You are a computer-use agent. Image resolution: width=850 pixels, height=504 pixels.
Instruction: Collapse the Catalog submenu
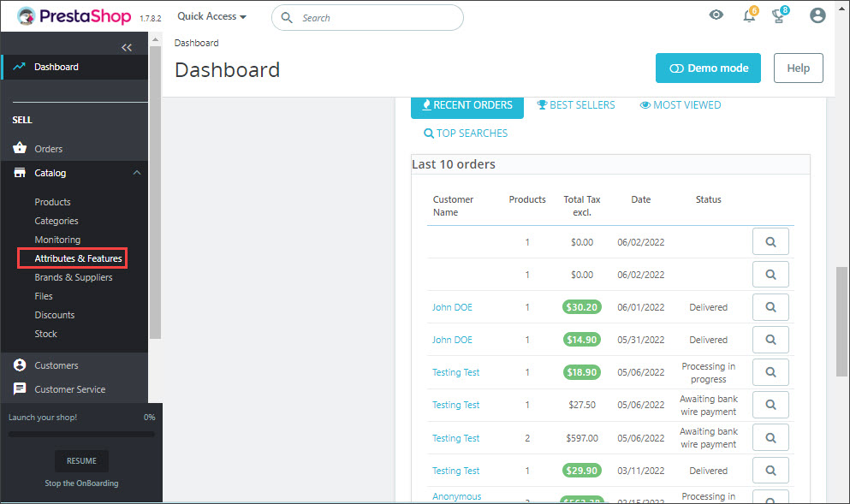(135, 173)
